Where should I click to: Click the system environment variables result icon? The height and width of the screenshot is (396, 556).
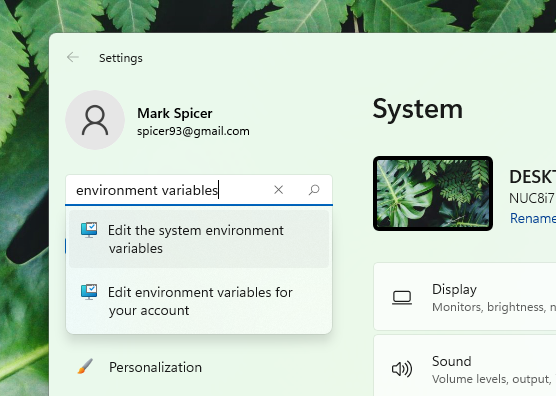(x=89, y=230)
